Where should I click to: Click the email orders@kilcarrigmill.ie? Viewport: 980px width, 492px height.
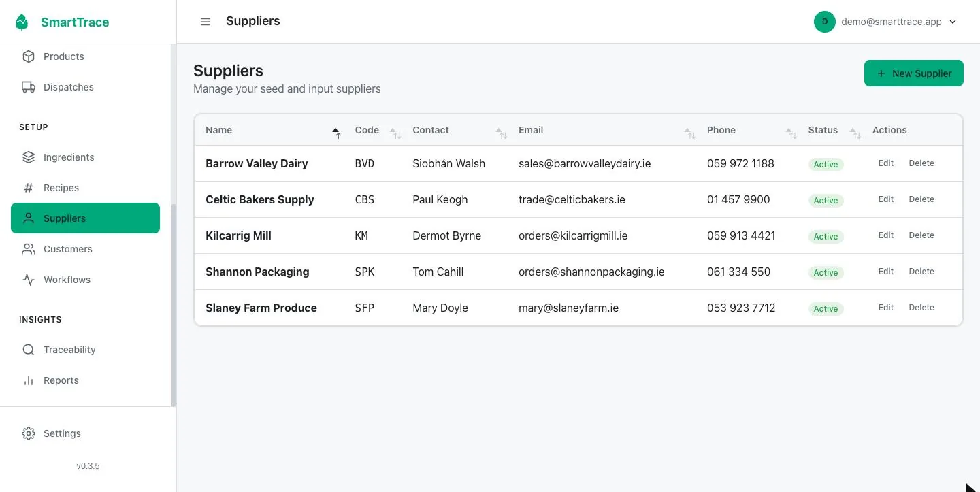573,235
